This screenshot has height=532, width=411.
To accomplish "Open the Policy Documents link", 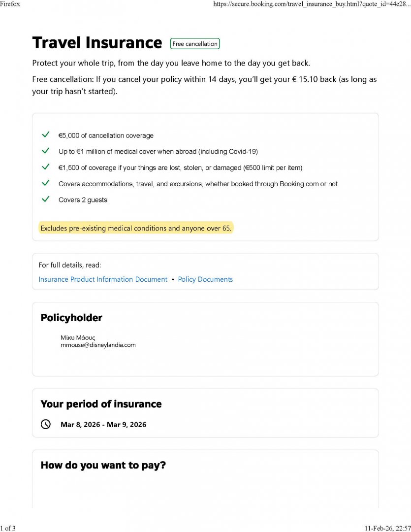I will tap(205, 279).
